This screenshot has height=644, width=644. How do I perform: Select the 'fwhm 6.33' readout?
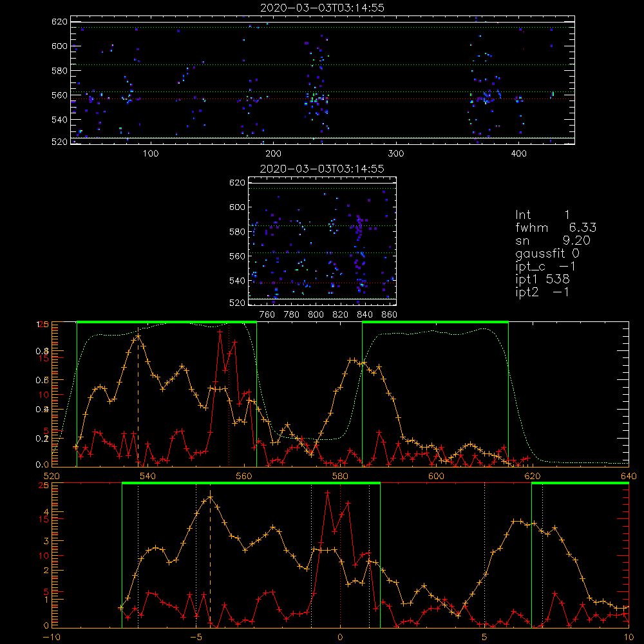(x=556, y=227)
